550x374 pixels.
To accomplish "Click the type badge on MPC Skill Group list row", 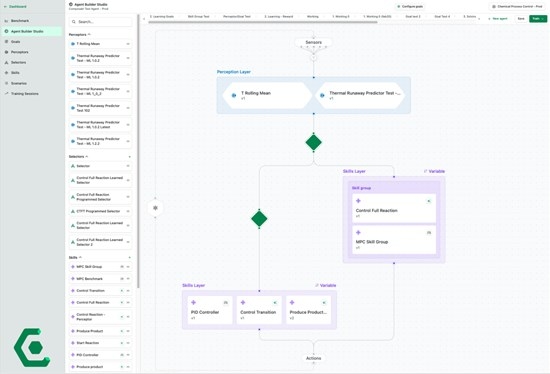I will pyautogui.click(x=122, y=267).
